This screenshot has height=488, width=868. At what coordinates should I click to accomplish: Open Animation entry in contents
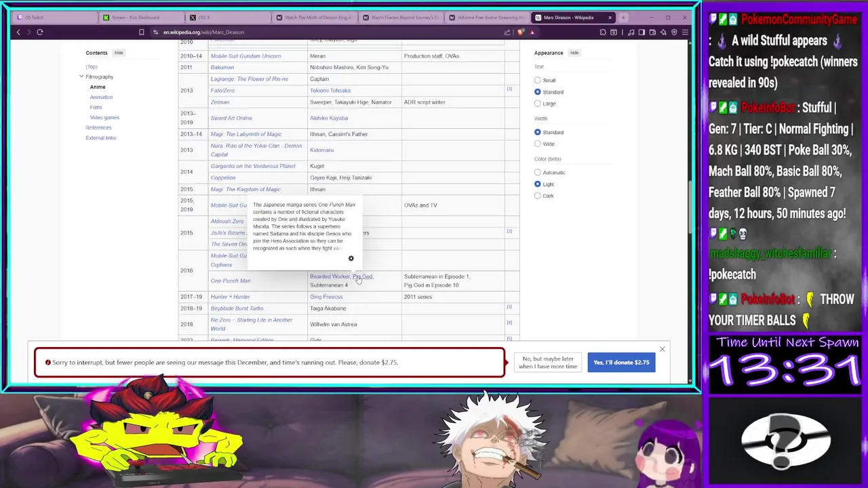coord(101,97)
